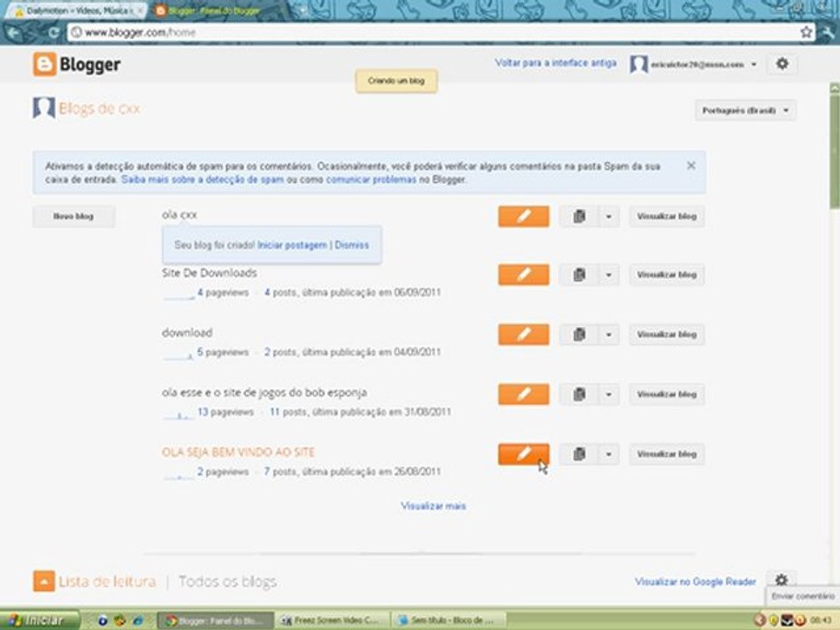This screenshot has width=840, height=630.
Task: Open the Português (Brasil) language dropdown
Action: click(745, 110)
